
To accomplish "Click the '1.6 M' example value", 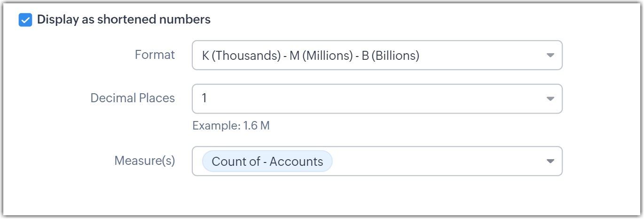I will click(256, 126).
